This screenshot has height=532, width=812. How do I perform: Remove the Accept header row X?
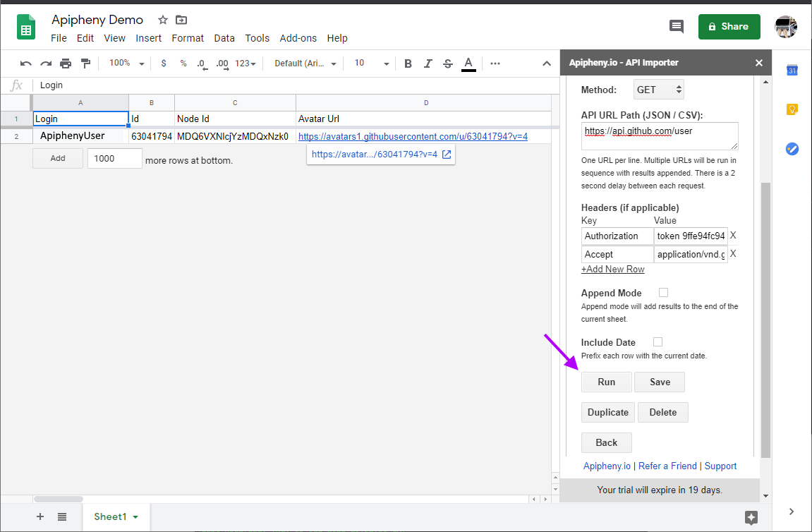[x=733, y=254]
